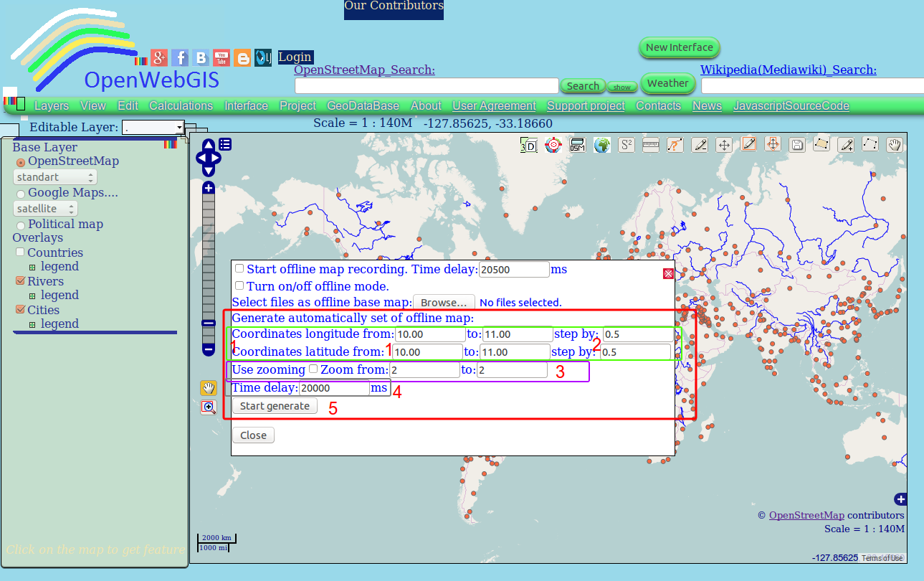This screenshot has width=924, height=581.
Task: Toggle the Turn on/off offline mode checkbox
Action: [239, 285]
